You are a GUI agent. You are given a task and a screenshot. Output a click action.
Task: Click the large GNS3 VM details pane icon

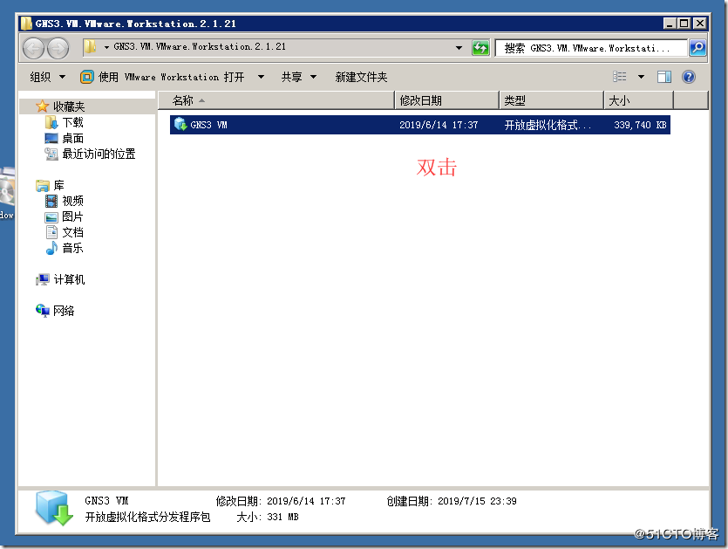coord(54,509)
